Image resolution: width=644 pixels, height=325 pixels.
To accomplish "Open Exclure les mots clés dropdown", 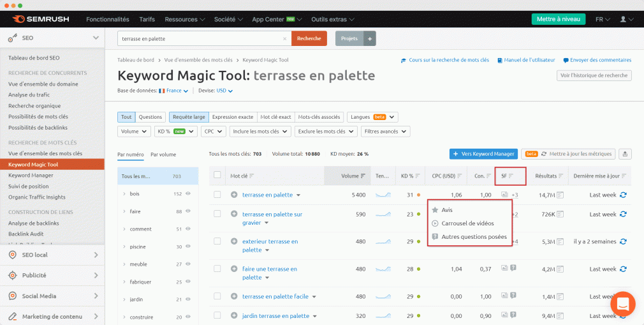I will pos(326,132).
